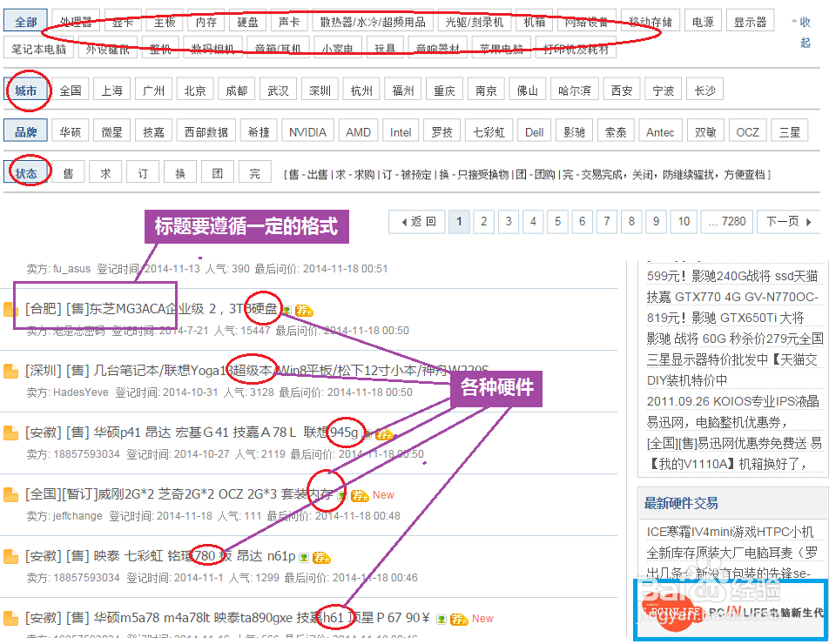Go back with 返回 pagination button

418,221
